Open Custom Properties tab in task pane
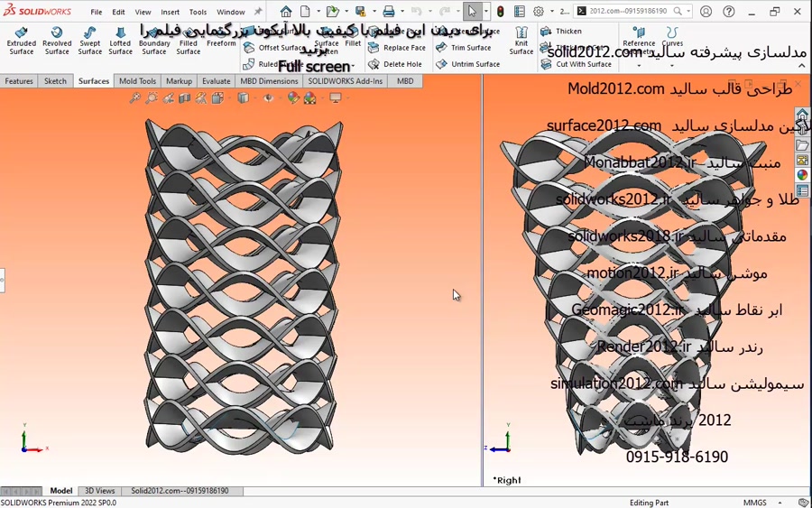The height and width of the screenshot is (508, 812). [x=802, y=191]
